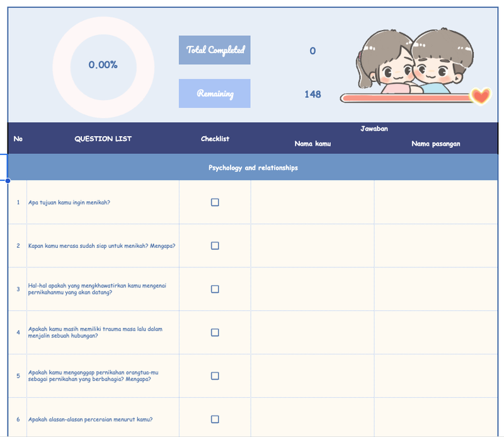Image resolution: width=504 pixels, height=437 pixels.
Task: Select question 'Apakah kamu masih memiliki trauma'
Action: [x=95, y=332]
